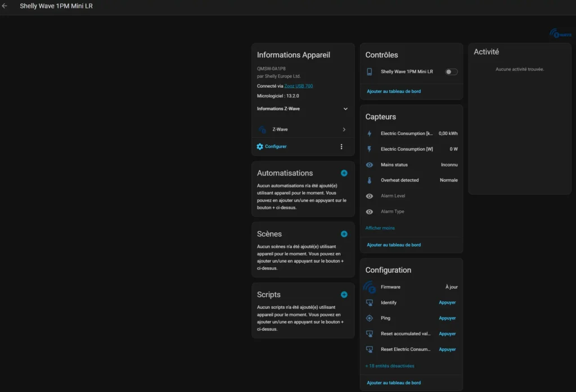This screenshot has width=576, height=392.
Task: Click the Configurer button
Action: (x=272, y=147)
